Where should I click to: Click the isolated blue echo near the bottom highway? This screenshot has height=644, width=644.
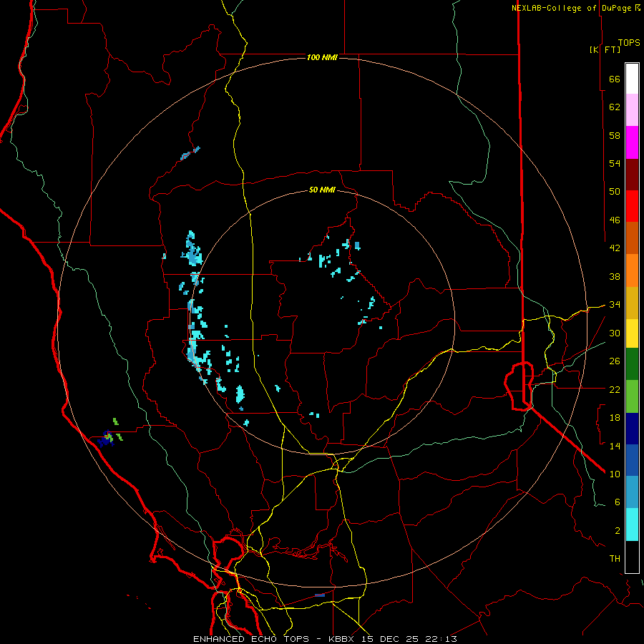[320, 595]
